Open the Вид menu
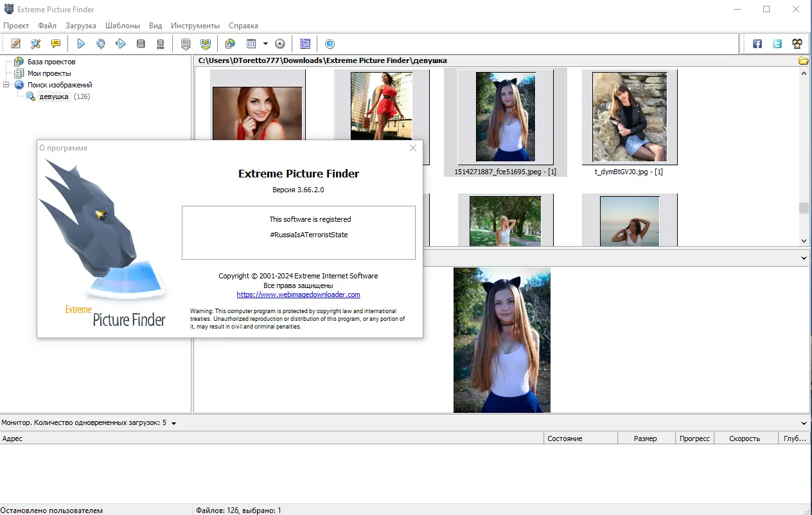Viewport: 812px width, 515px height. [155, 26]
